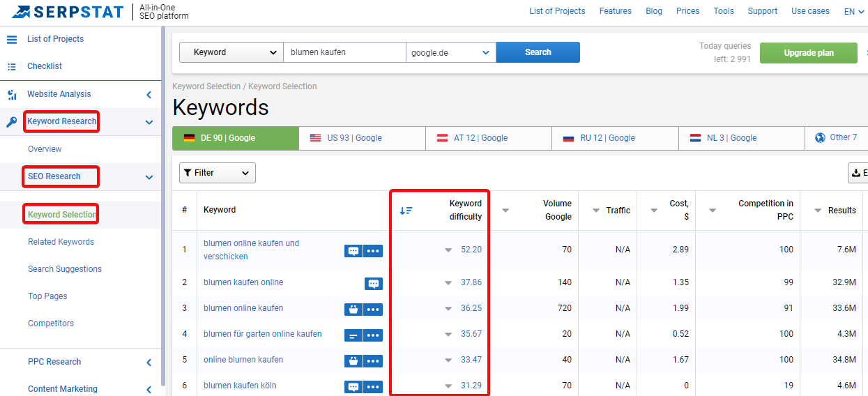
Task: Click the export download icon button
Action: click(858, 173)
